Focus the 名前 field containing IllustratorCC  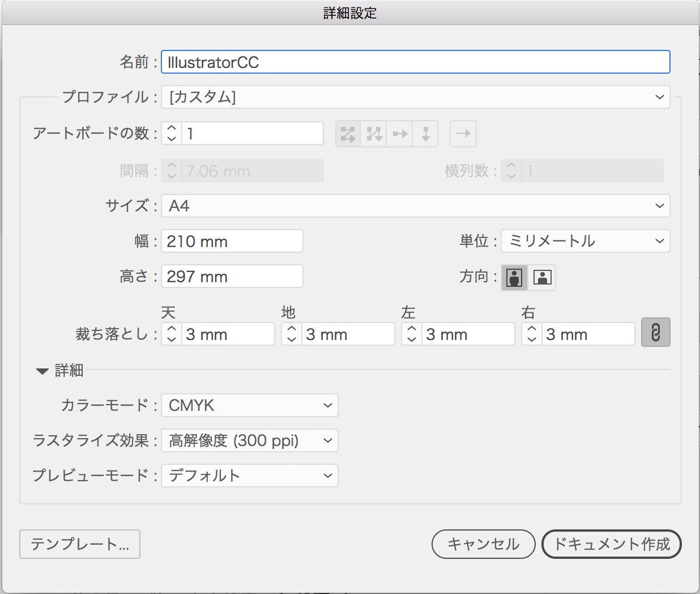416,62
